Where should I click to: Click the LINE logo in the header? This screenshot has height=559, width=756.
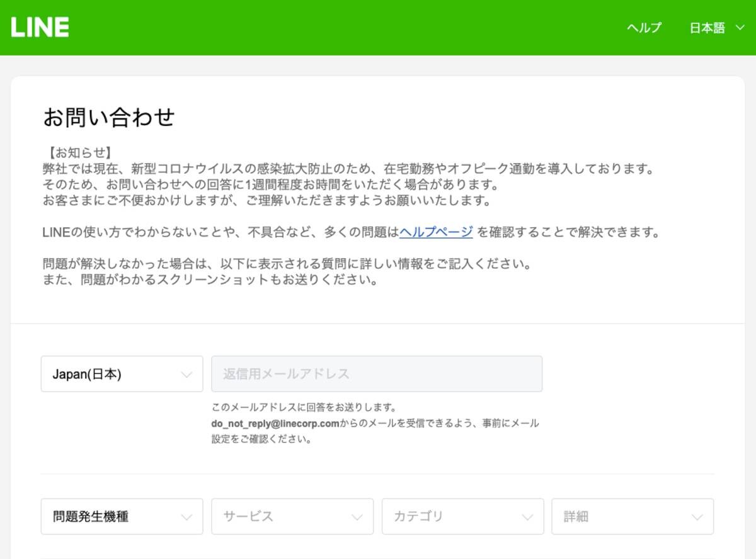tap(39, 27)
